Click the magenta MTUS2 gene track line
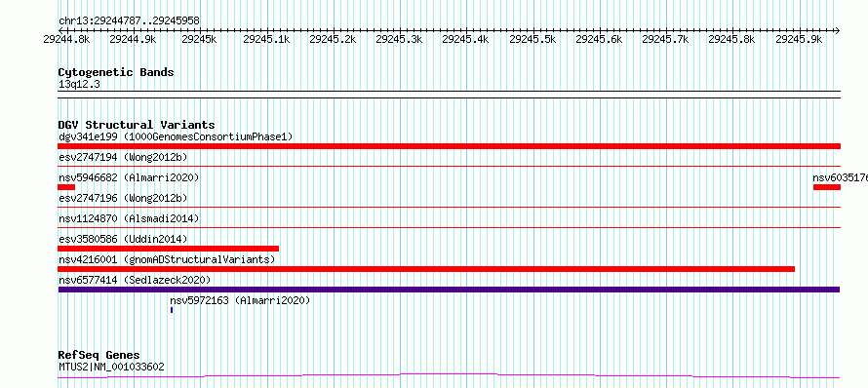Screen dimensions: 868x388 (x=449, y=376)
